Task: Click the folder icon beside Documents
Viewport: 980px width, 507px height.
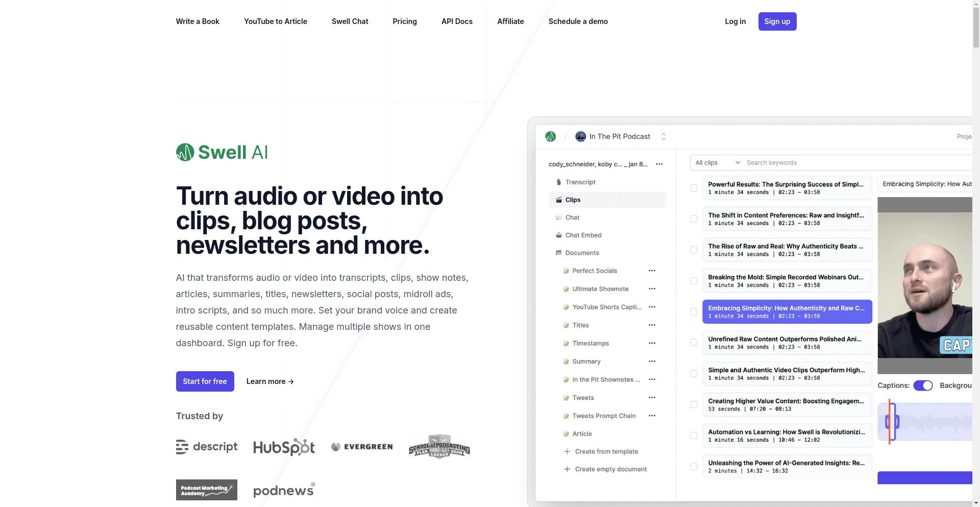Action: coord(558,253)
